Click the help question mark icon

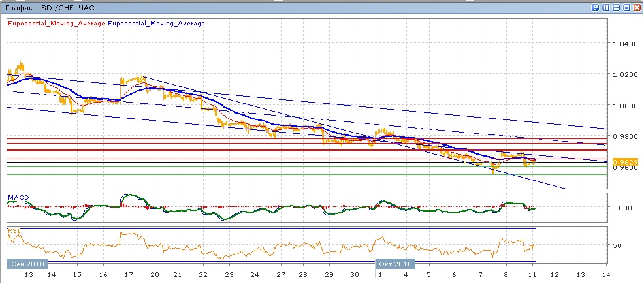pyautogui.click(x=596, y=7)
